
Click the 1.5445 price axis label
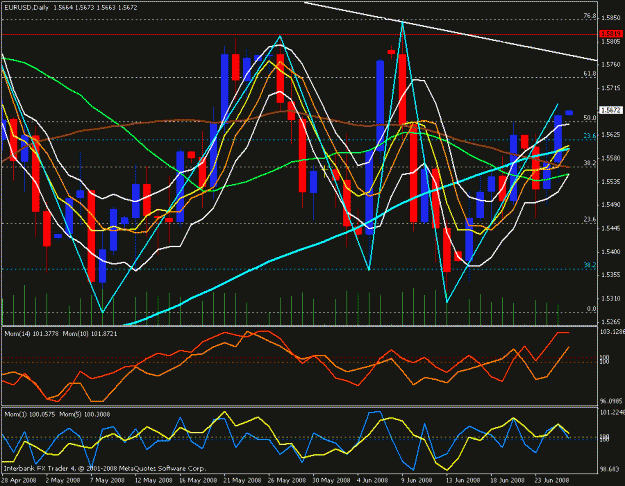pos(610,228)
